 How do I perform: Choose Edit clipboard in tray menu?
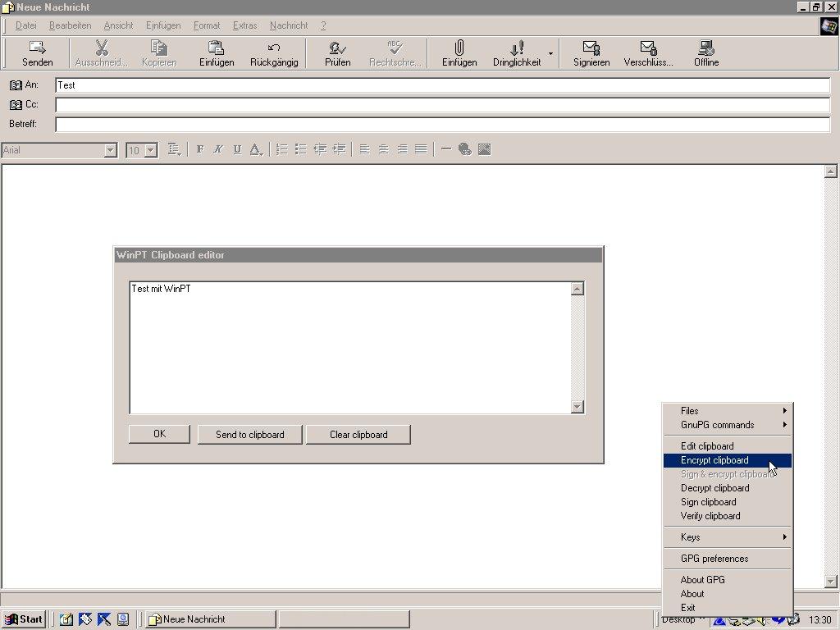[x=728, y=446]
